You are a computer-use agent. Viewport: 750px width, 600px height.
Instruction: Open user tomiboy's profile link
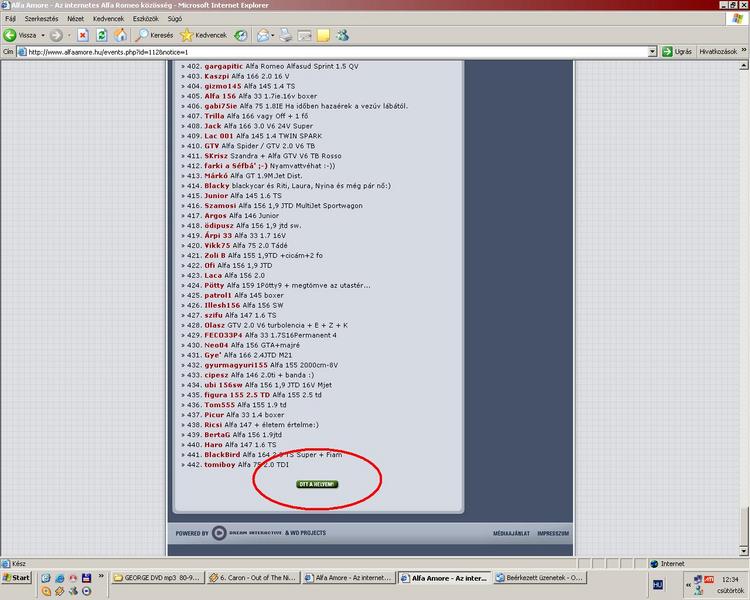pyautogui.click(x=220, y=465)
